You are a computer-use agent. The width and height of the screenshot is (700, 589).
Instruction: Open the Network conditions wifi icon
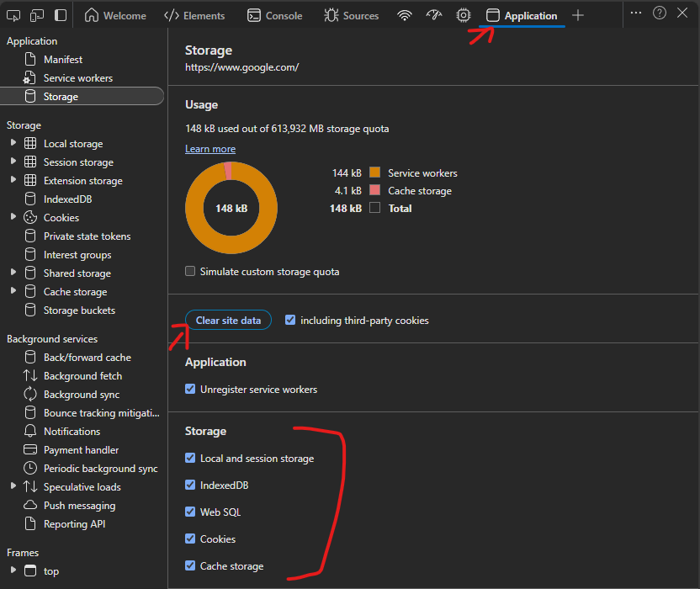(x=405, y=15)
